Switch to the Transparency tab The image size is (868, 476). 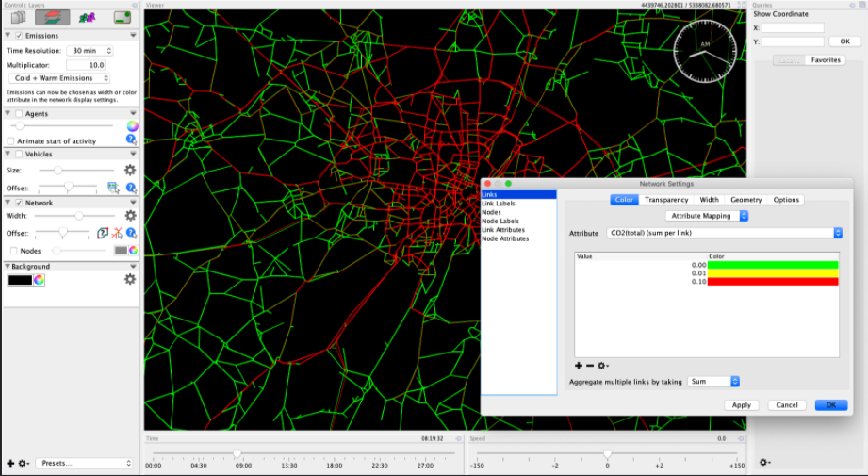tap(666, 200)
